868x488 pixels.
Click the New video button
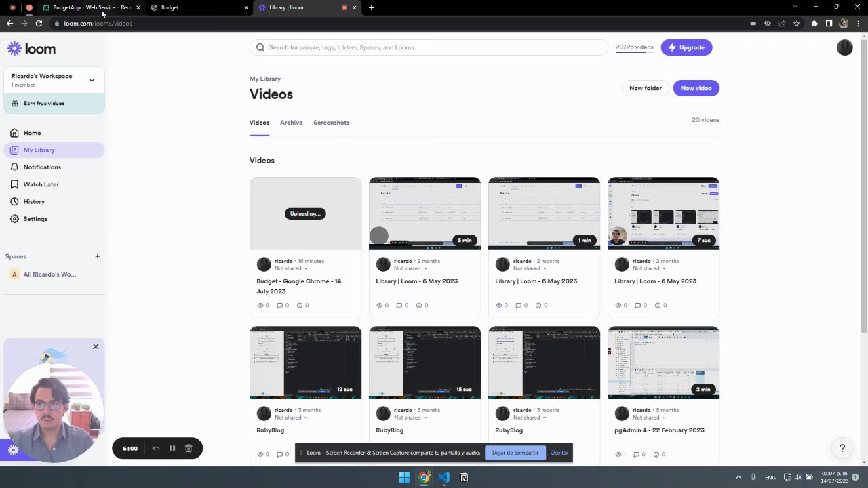696,88
